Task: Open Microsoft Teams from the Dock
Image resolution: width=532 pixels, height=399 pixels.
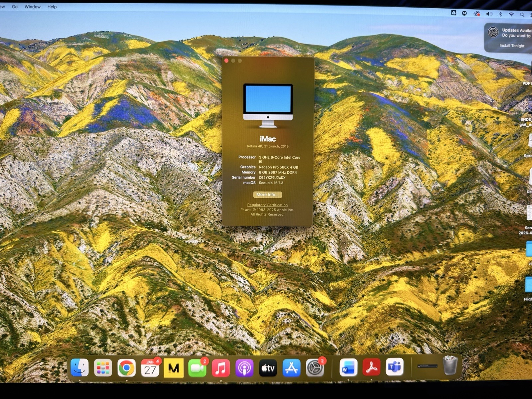Action: 395,367
